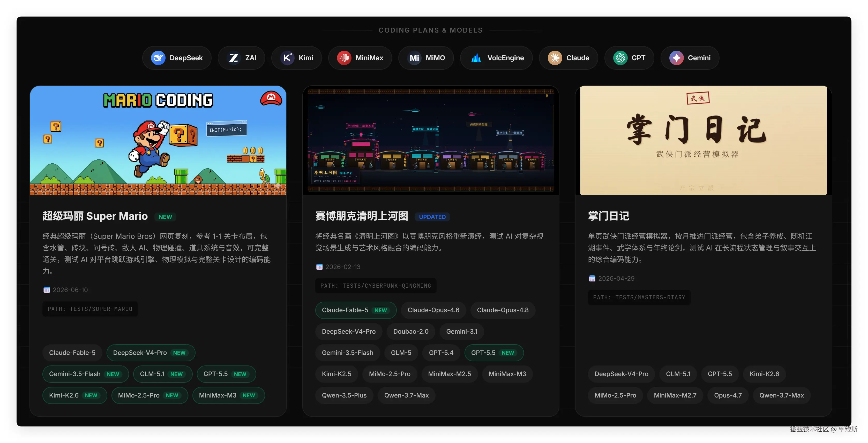The width and height of the screenshot is (868, 443).
Task: Select the Kimi provider label
Action: (306, 58)
